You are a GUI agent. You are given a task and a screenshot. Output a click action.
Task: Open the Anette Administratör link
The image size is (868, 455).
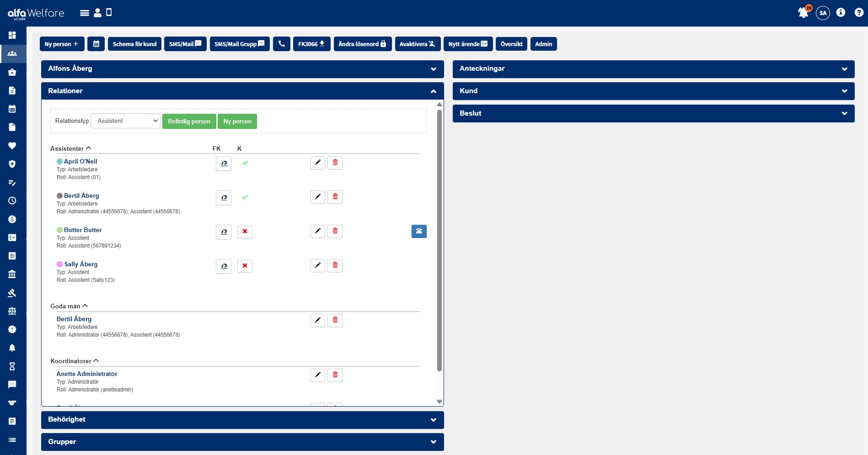click(87, 374)
